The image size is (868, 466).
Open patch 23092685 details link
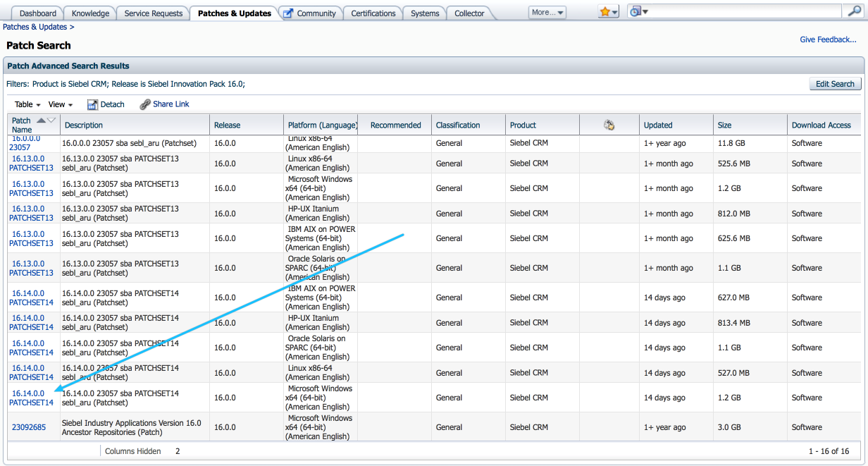tap(29, 427)
